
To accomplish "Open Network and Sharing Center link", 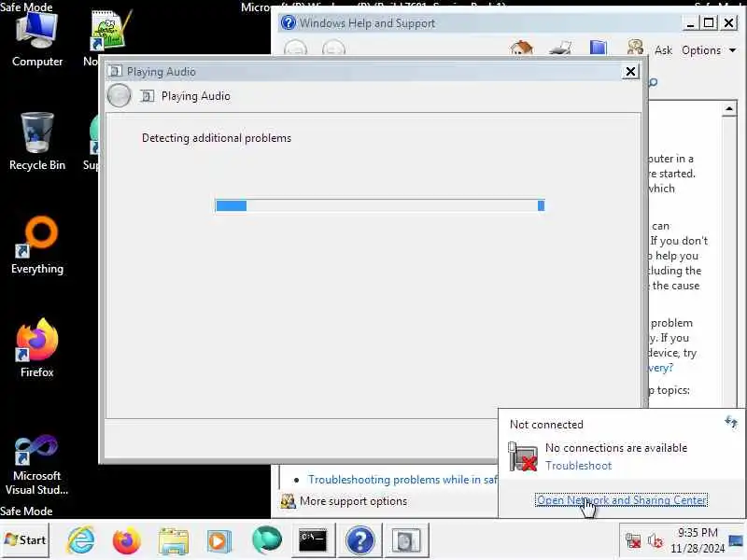I will point(621,500).
